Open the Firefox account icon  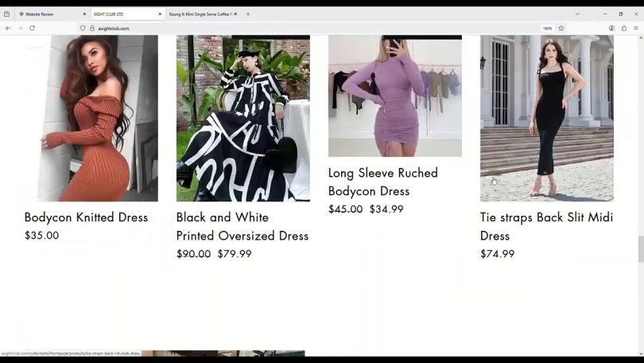pyautogui.click(x=611, y=29)
